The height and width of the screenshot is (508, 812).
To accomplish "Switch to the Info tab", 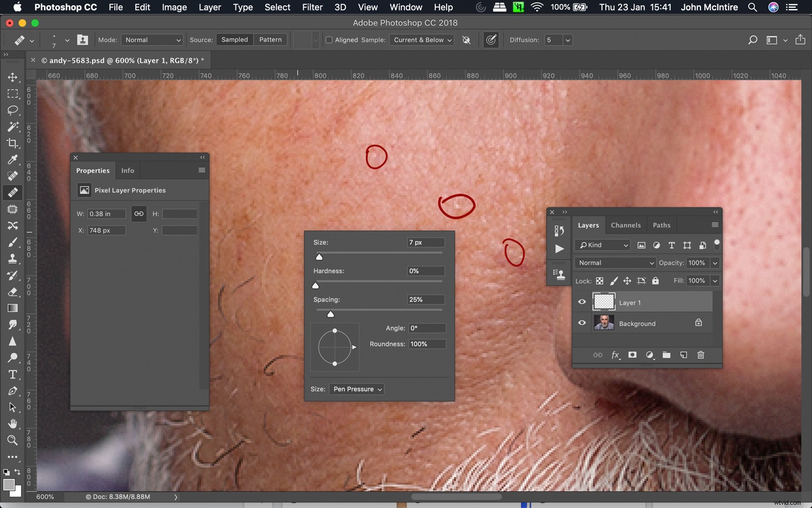I will (127, 170).
